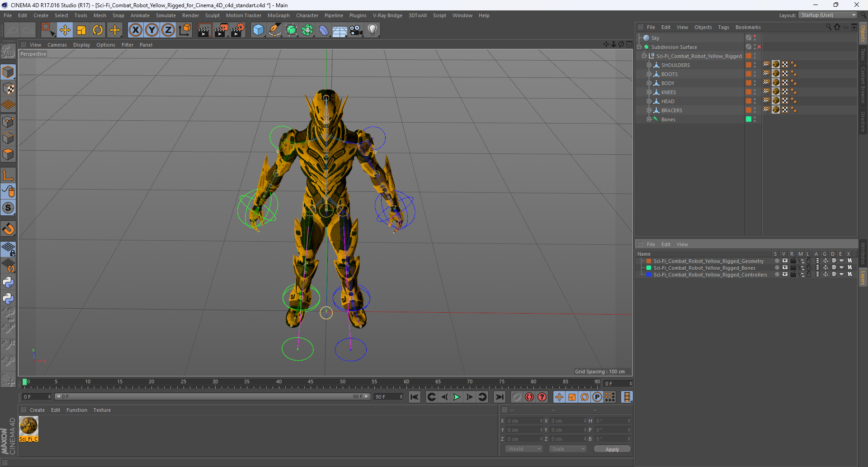
Task: Open the Simulate menu
Action: tap(166, 15)
